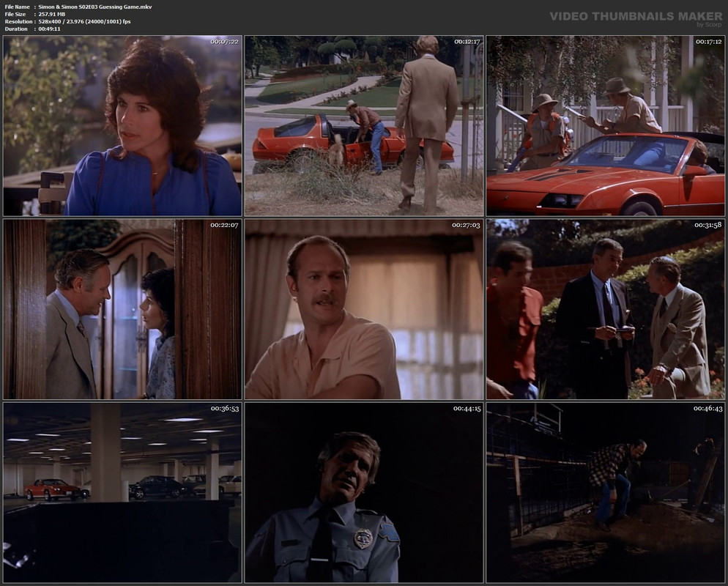Choose the police officer frame 00:44:15

click(x=364, y=493)
